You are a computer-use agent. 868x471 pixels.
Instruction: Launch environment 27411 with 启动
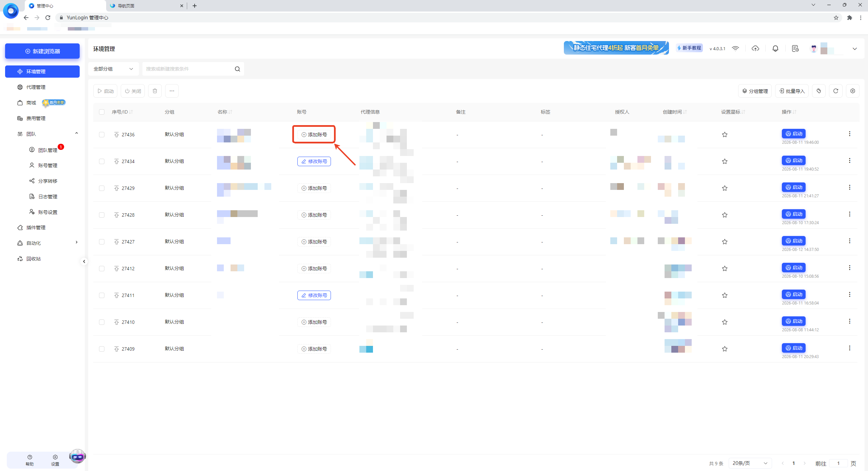(x=793, y=294)
